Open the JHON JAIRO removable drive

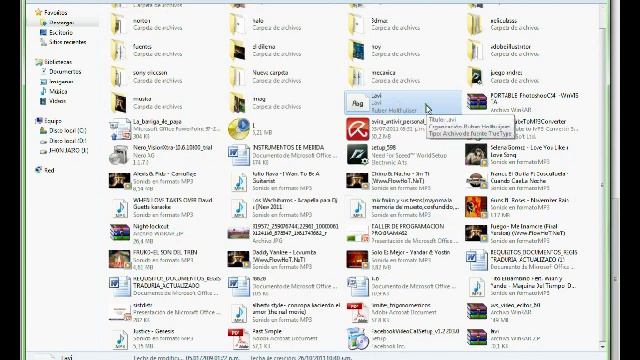[x=68, y=151]
